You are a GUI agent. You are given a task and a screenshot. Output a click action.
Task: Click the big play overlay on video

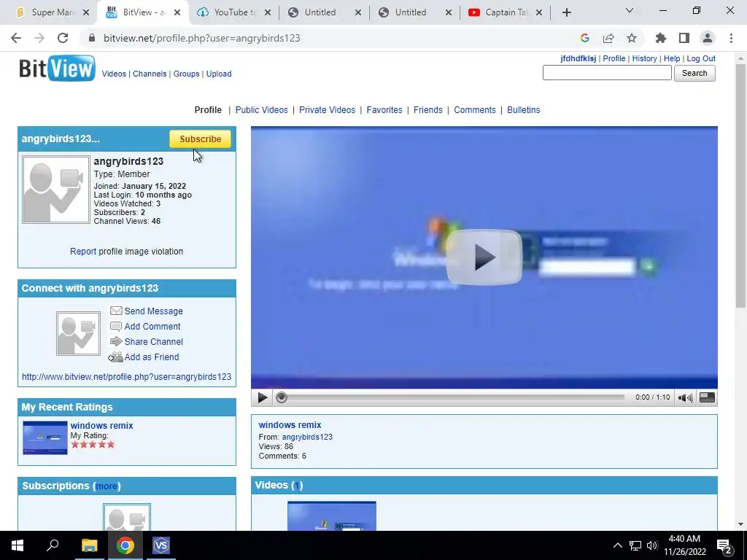pos(484,257)
